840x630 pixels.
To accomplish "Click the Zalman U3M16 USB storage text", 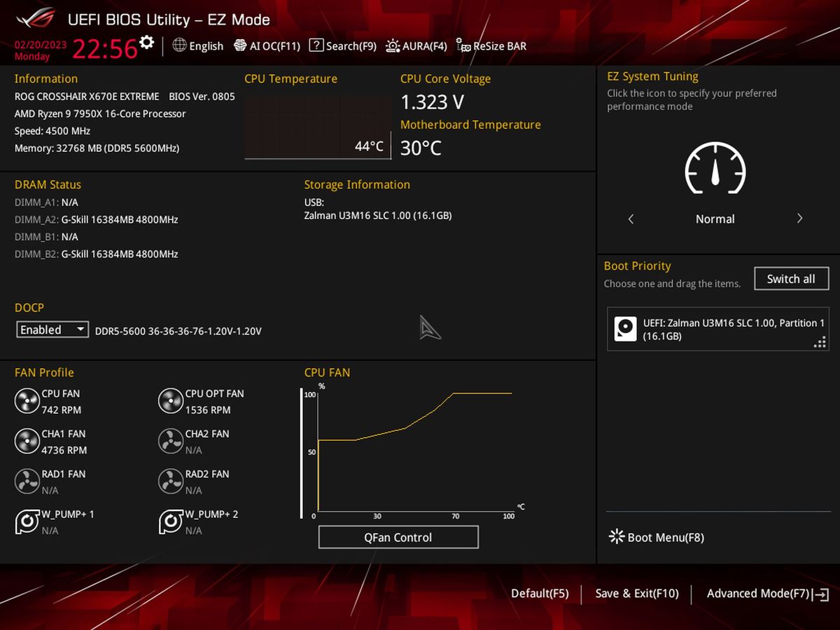I will point(378,216).
